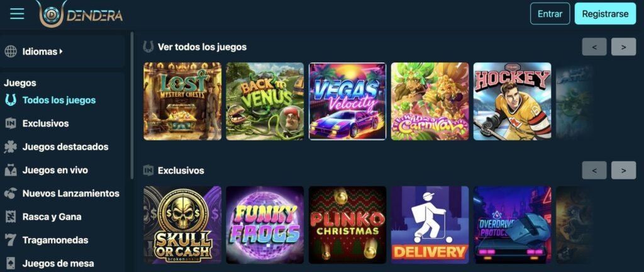Click the clover icon for Juegos destacados
Image resolution: width=644 pixels, height=272 pixels.
[x=11, y=147]
